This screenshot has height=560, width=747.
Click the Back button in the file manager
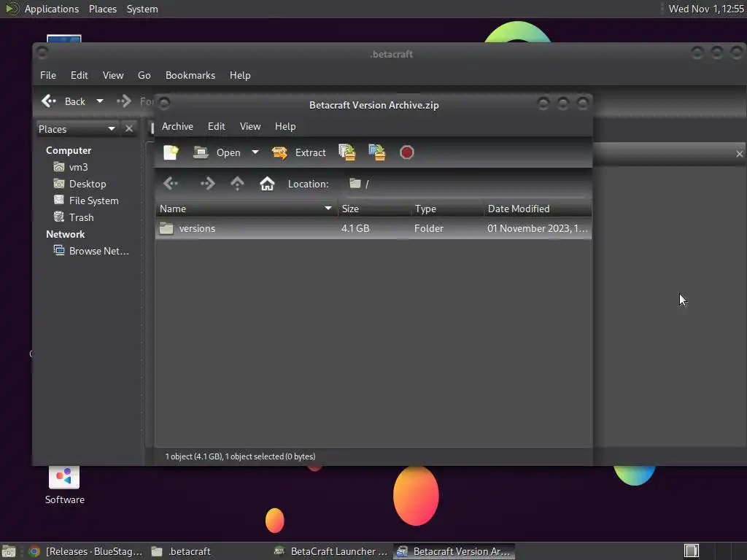coord(63,101)
